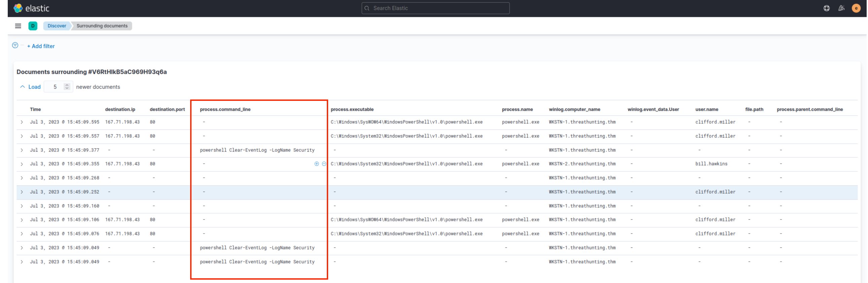Screen dimensions: 868x283
Task: Open the hamburger navigation menu
Action: point(18,26)
